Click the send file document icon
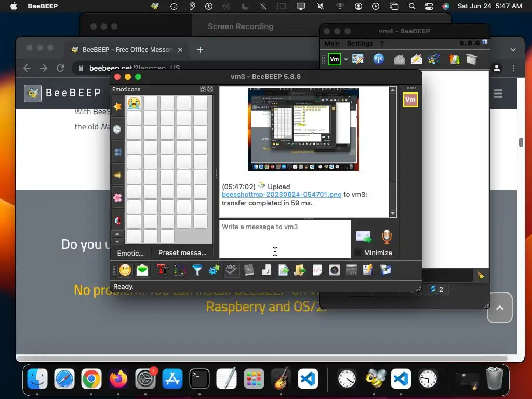Viewport: 532px width, 399px height. [x=283, y=270]
